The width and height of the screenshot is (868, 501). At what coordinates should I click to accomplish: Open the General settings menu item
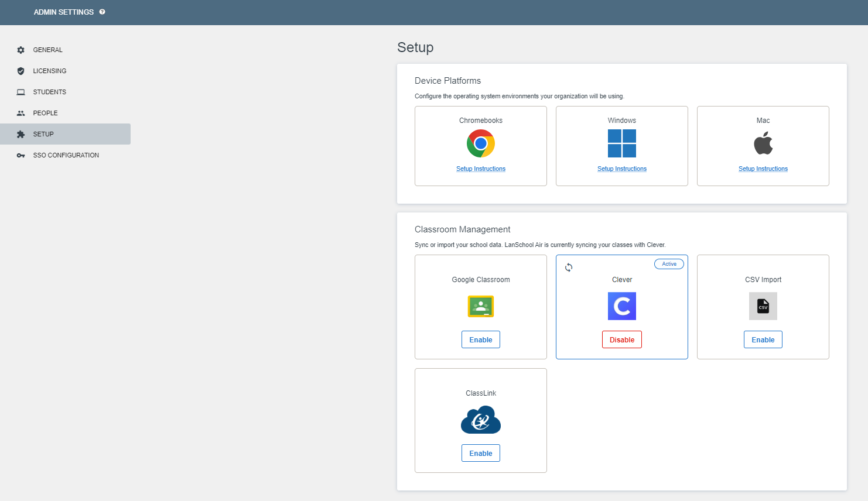65,50
